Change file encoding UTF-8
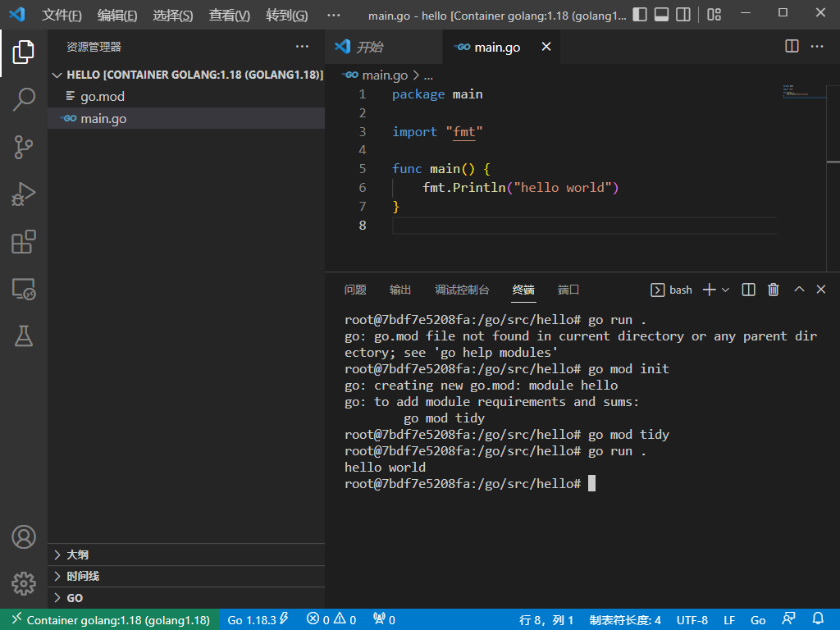Image resolution: width=840 pixels, height=630 pixels. pos(692,620)
